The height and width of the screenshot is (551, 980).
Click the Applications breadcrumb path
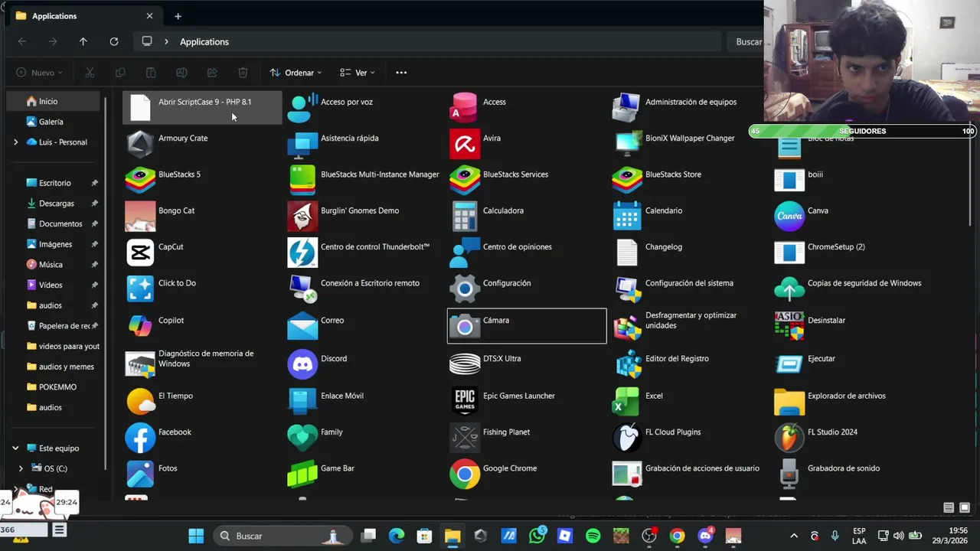tap(204, 42)
